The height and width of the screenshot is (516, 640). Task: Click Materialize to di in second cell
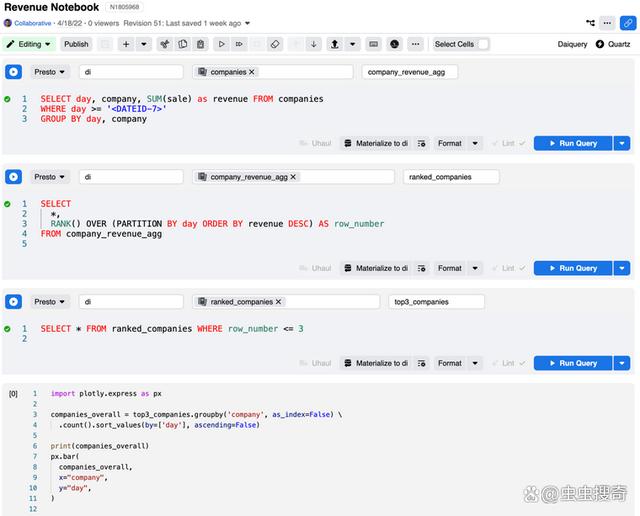click(376, 268)
